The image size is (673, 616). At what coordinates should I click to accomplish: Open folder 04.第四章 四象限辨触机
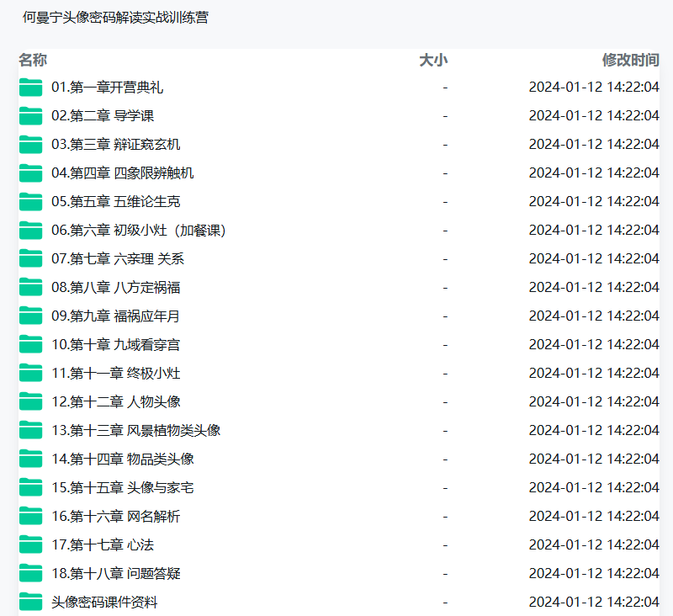122,173
